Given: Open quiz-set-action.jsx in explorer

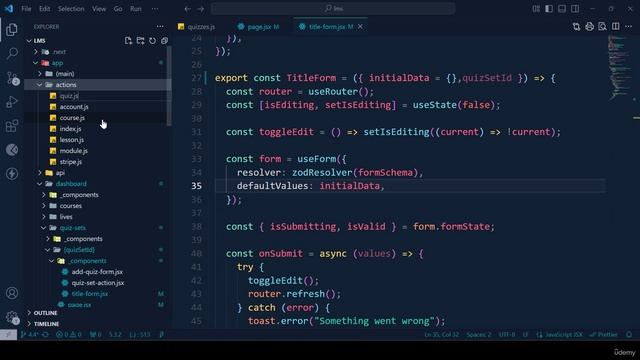Looking at the screenshot, I should tap(98, 283).
